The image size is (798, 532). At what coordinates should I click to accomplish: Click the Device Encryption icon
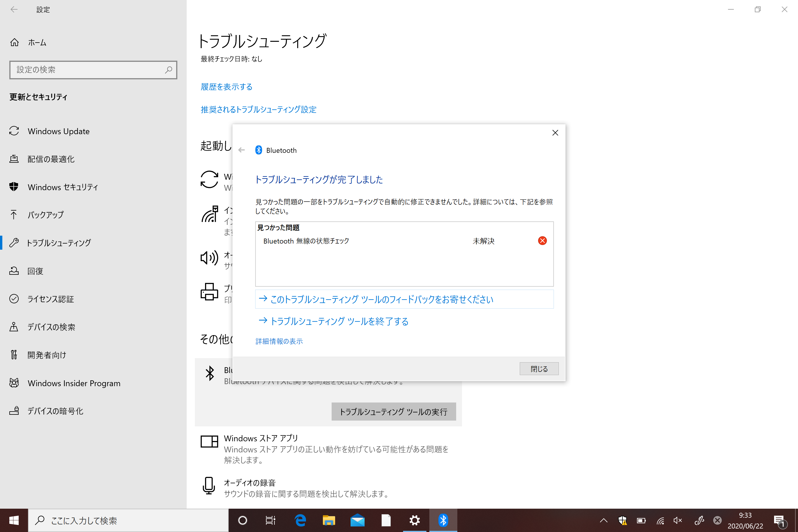pos(14,411)
